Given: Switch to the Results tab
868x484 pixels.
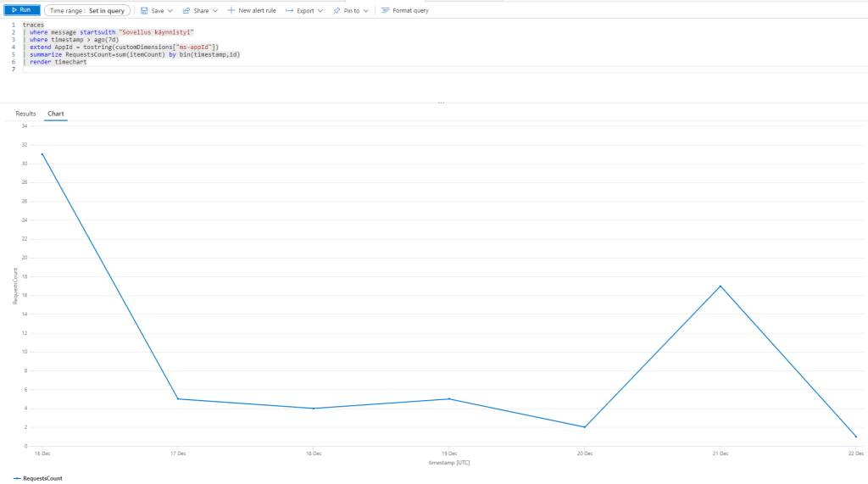Looking at the screenshot, I should click(25, 113).
